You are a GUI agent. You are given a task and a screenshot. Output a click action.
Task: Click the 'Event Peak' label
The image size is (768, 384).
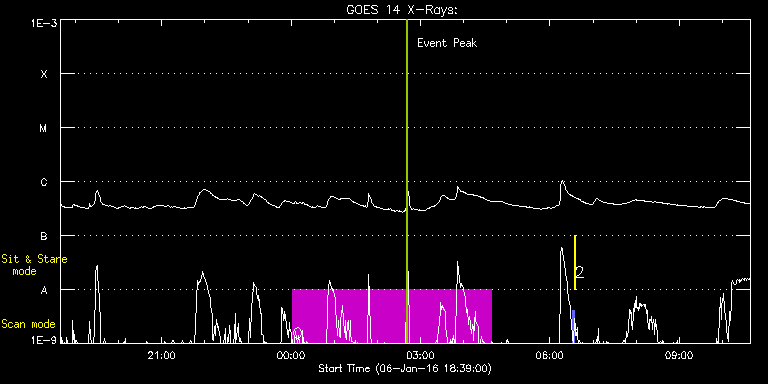[447, 43]
